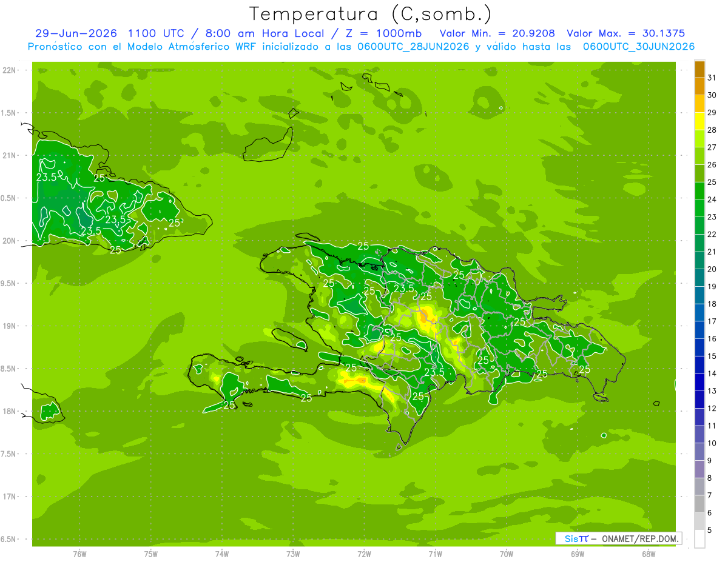
Task: Click the "70W" longitude axis label
Action: click(x=507, y=554)
